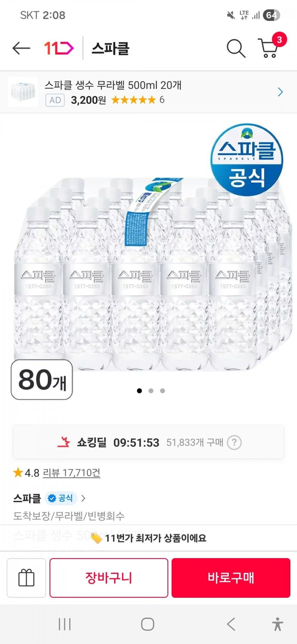Open the ad product thumbnail image
Image resolution: width=297 pixels, height=644 pixels.
click(23, 92)
